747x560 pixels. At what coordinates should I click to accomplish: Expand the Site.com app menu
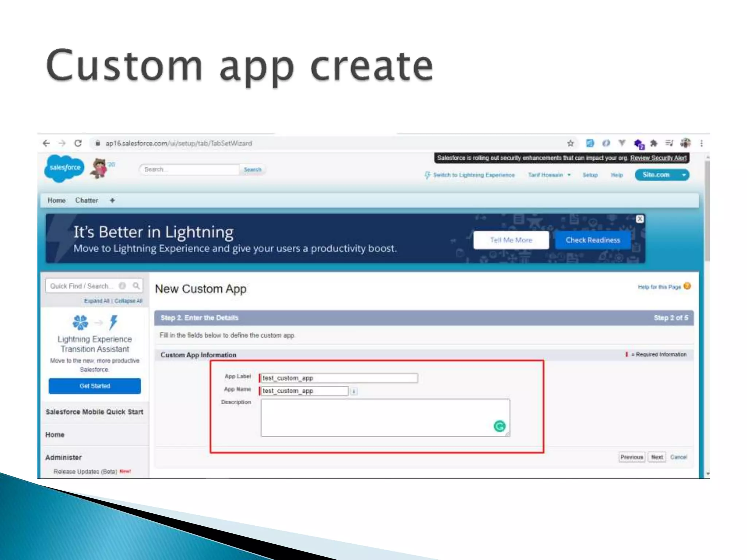[x=684, y=175]
